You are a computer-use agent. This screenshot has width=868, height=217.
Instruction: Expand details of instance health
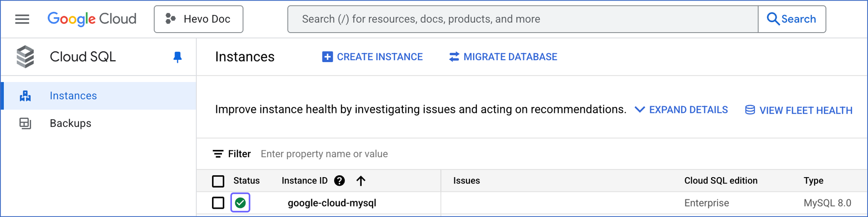pos(681,110)
